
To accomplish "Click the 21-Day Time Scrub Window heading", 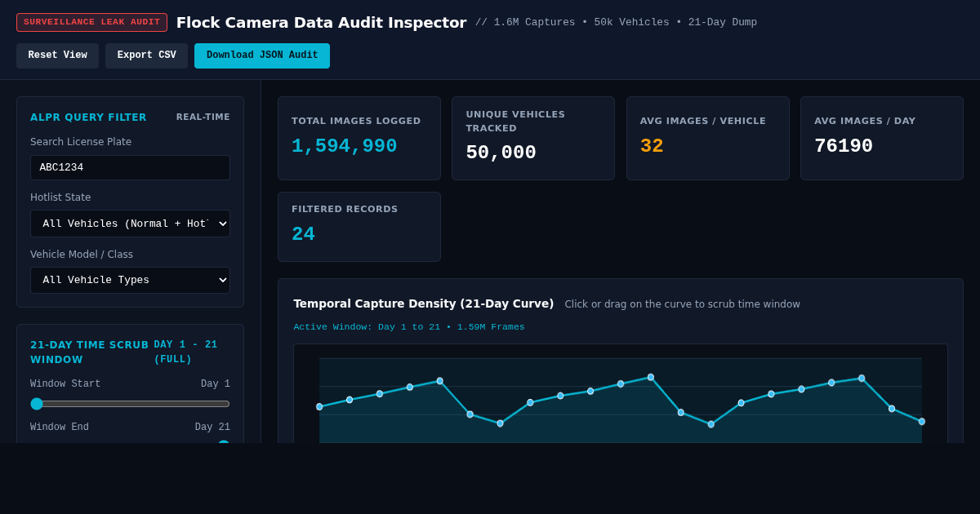I will pos(90,352).
